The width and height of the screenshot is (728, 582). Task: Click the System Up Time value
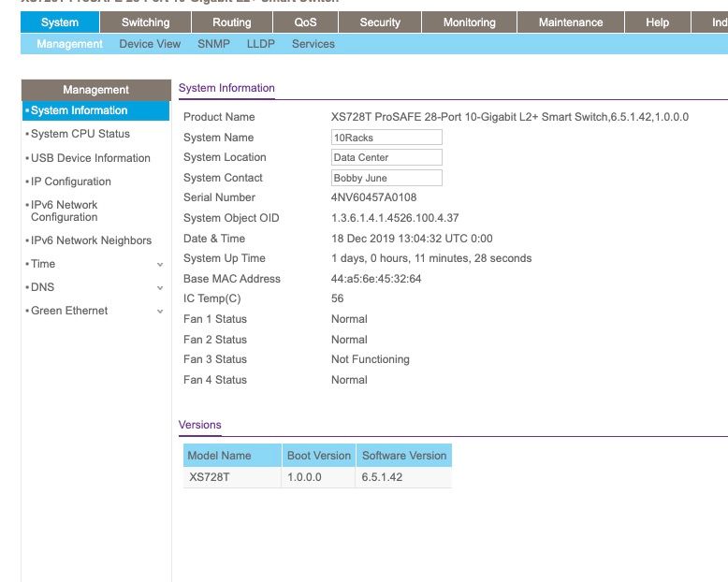click(431, 258)
